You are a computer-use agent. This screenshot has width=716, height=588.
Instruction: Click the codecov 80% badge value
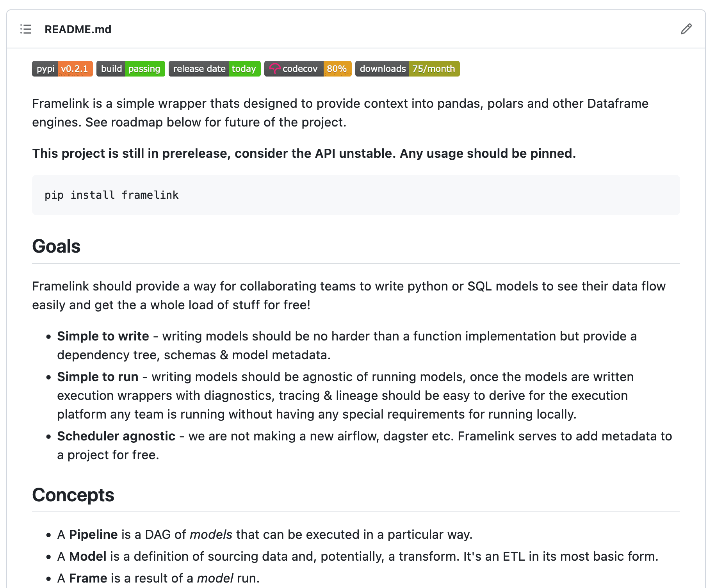(x=337, y=69)
